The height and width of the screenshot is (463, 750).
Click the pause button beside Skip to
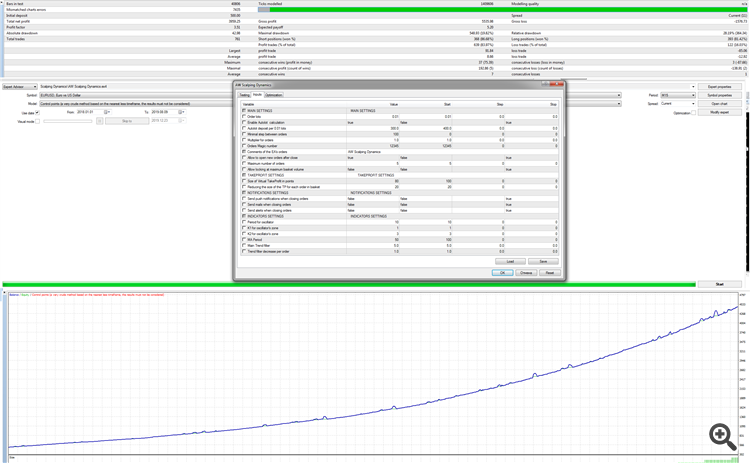(99, 121)
